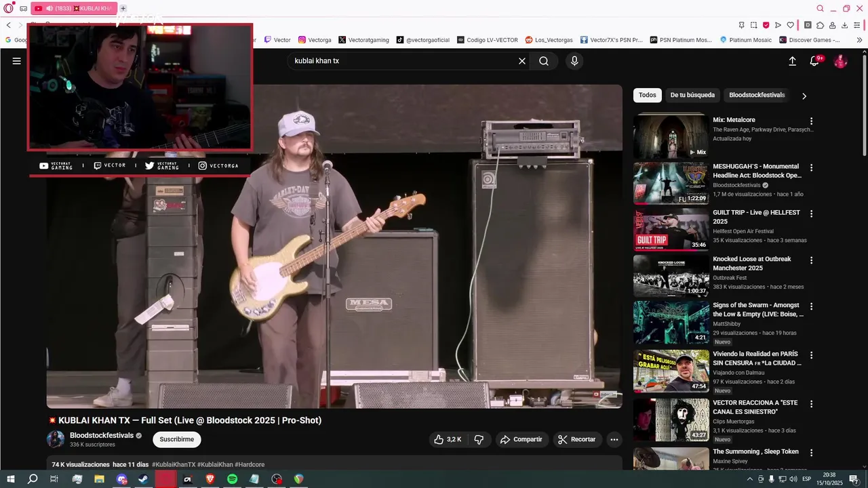Open the Vectoratgaming bookmark
868x488 pixels.
363,40
